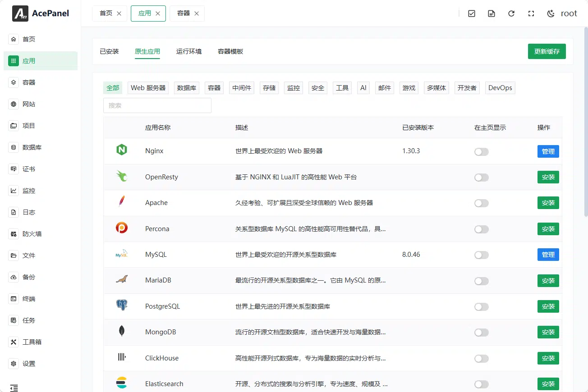The width and height of the screenshot is (588, 392).
Task: Switch to the 容器模板 tab
Action: (230, 51)
